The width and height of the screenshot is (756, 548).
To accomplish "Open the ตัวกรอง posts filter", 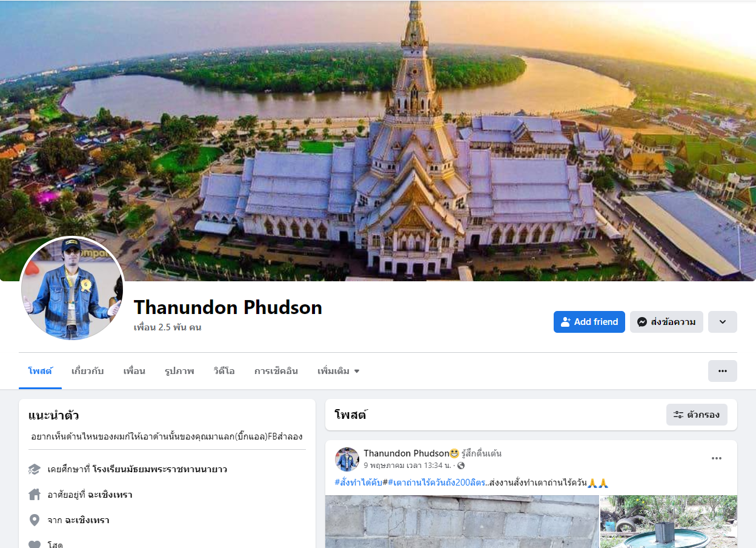I will (697, 415).
